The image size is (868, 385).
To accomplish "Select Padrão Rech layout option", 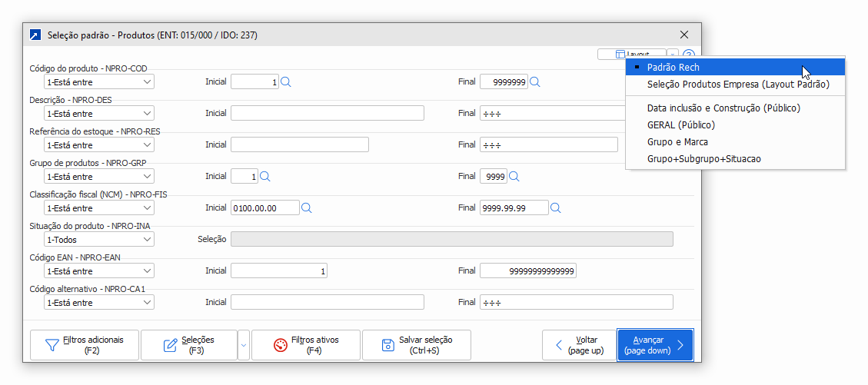I will pyautogui.click(x=673, y=68).
